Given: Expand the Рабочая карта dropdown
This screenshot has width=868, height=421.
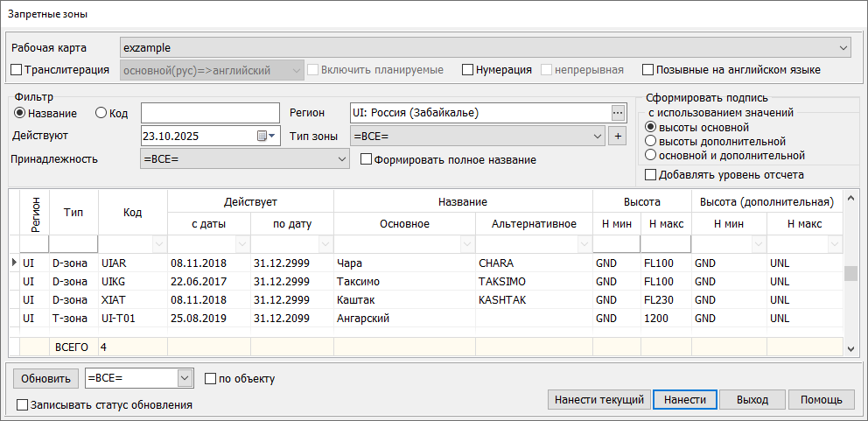Looking at the screenshot, I should [x=843, y=47].
